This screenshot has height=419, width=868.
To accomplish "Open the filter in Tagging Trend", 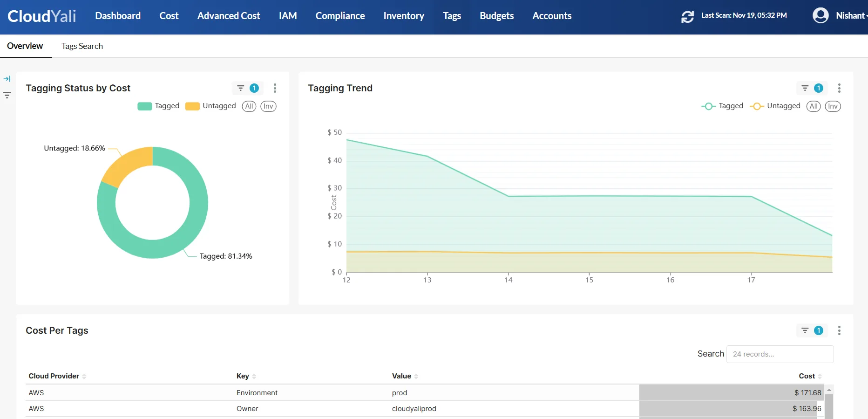I will click(812, 88).
